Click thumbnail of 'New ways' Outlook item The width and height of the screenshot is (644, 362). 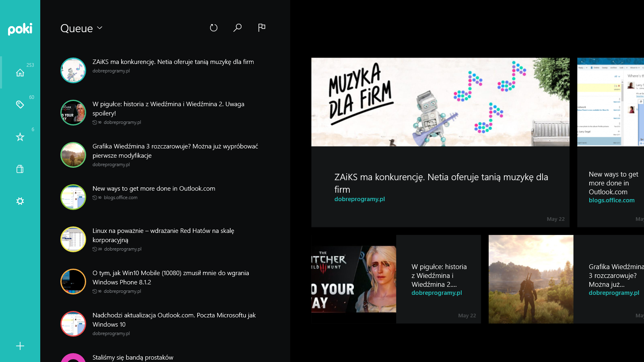tap(73, 197)
